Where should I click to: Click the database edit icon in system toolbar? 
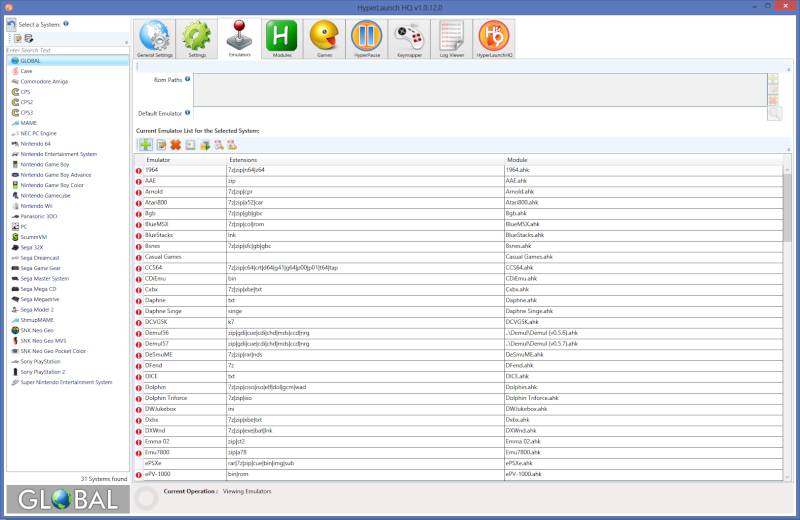click(x=29, y=38)
